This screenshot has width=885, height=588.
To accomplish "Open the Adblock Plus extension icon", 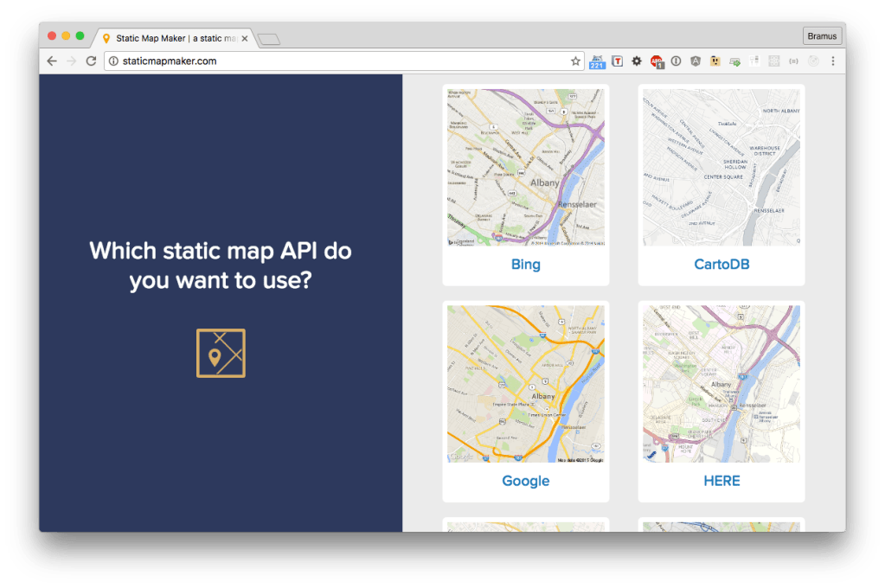I will (657, 61).
